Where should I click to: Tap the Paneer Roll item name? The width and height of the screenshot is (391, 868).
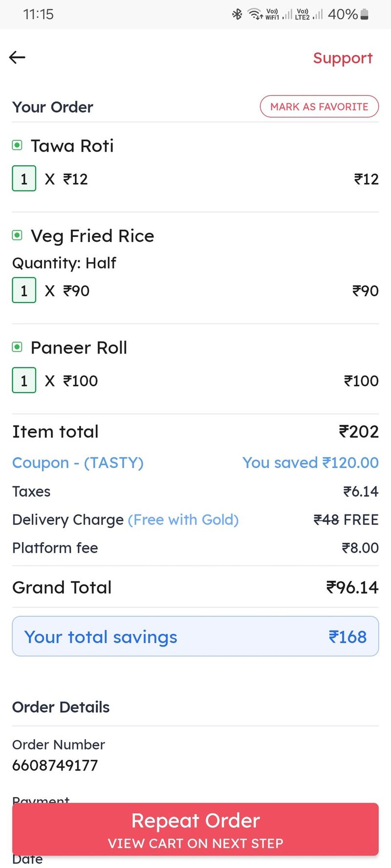pyautogui.click(x=79, y=348)
